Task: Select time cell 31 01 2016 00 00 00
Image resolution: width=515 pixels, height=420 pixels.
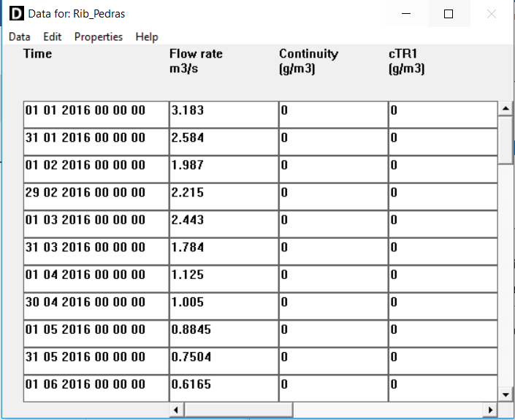Action: point(96,138)
